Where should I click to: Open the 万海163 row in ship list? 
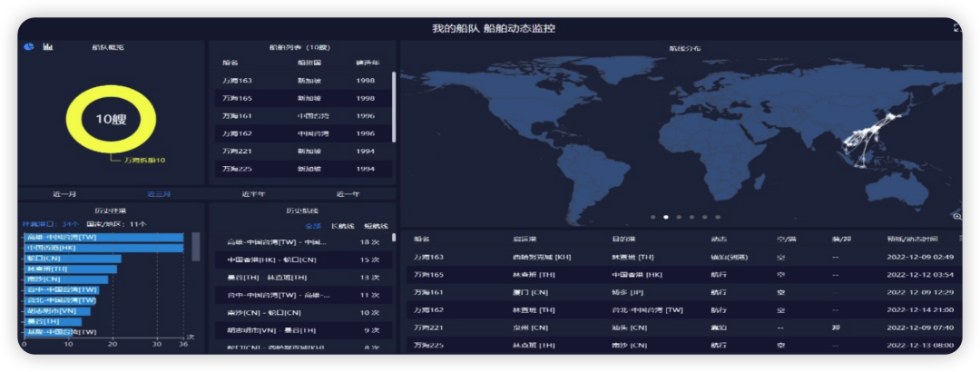pyautogui.click(x=299, y=81)
